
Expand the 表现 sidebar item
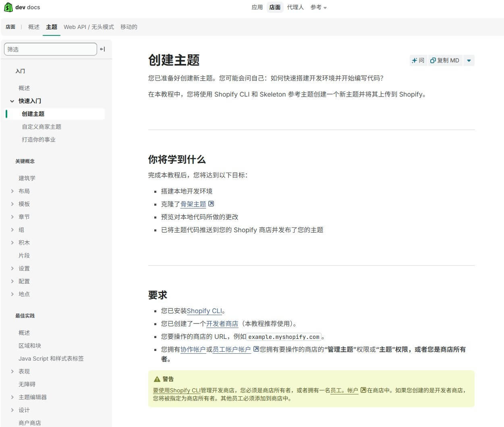click(x=12, y=371)
